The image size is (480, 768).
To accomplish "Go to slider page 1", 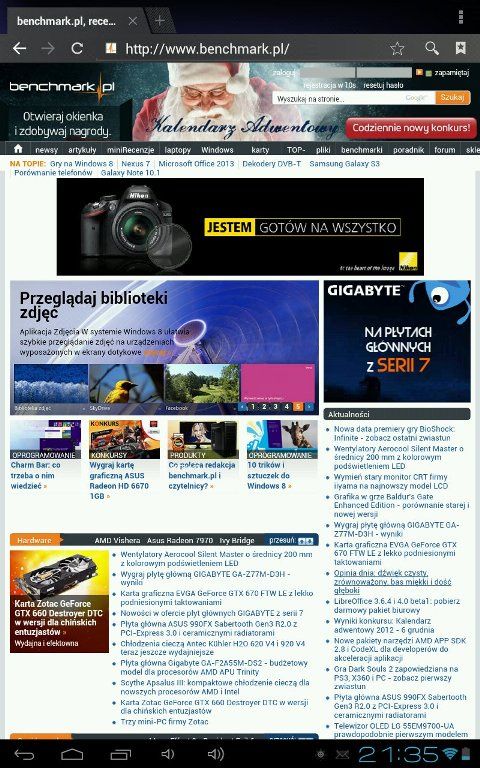I will pyautogui.click(x=253, y=407).
